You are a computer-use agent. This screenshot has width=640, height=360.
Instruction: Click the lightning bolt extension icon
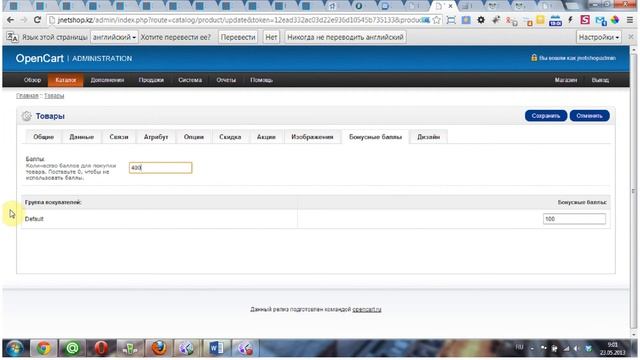click(570, 20)
